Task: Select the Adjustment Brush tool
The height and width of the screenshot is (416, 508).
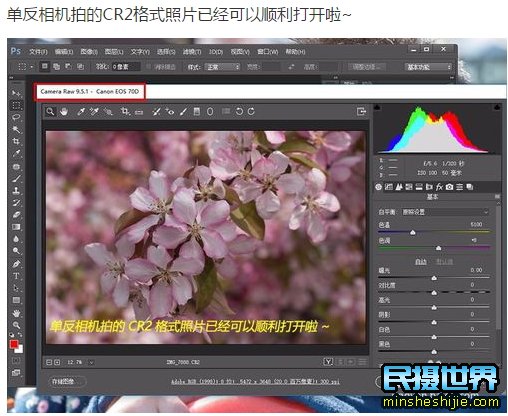Action: (183, 111)
